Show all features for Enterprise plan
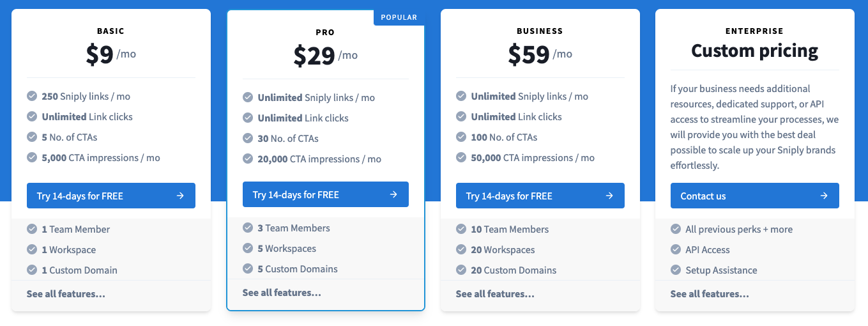868x326 pixels. [710, 294]
